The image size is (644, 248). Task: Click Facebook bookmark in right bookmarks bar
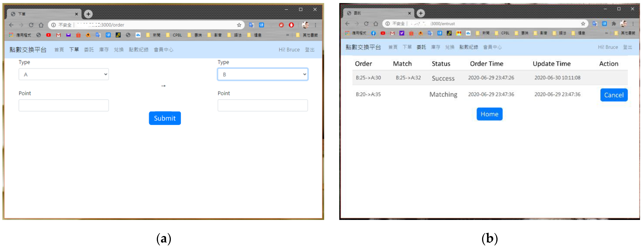click(x=373, y=33)
